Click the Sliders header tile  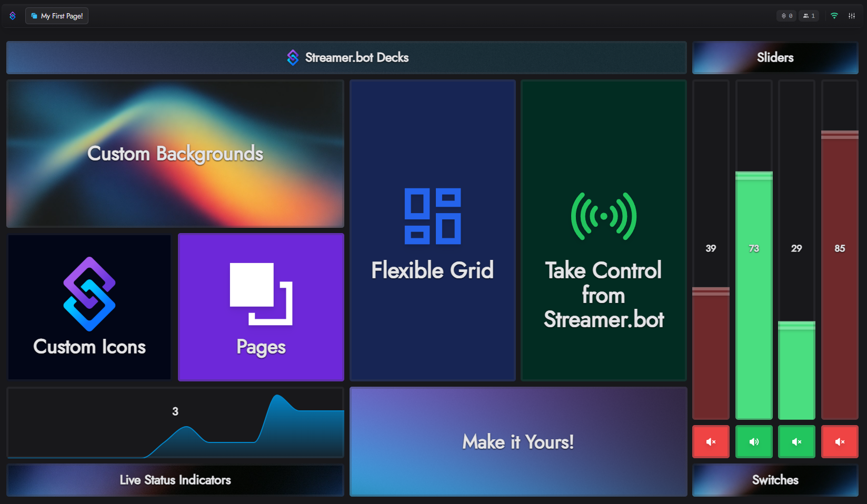[x=775, y=57]
